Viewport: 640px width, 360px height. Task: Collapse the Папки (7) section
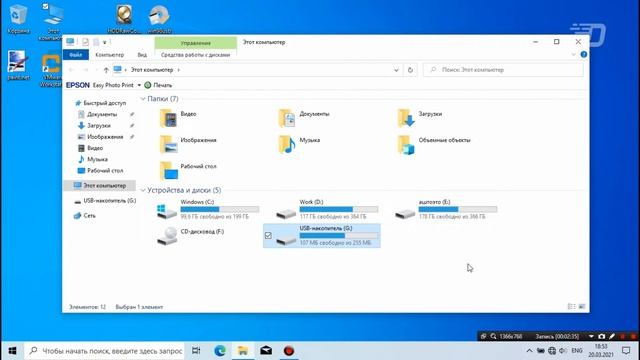tap(143, 99)
